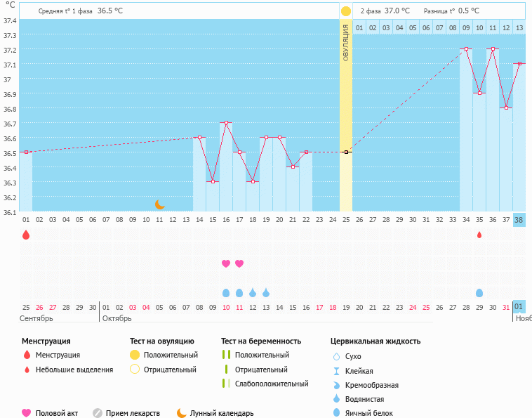Click the small red spotting drop on cycle day 35
Image resolution: width=532 pixels, height=418 pixels.
click(x=479, y=235)
